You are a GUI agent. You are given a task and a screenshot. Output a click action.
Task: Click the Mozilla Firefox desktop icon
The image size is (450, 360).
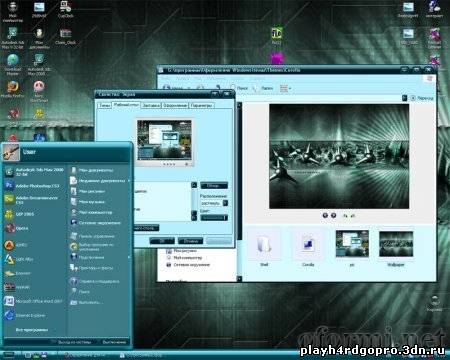click(x=13, y=89)
